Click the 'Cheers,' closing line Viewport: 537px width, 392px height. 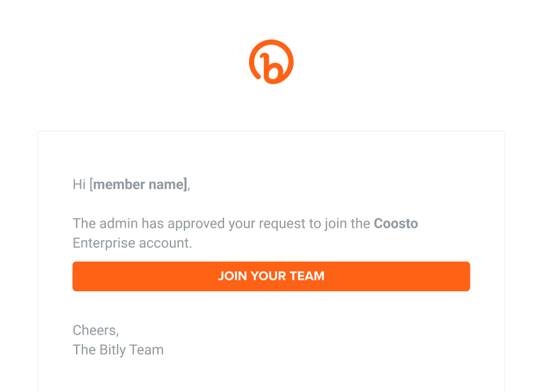click(x=96, y=330)
